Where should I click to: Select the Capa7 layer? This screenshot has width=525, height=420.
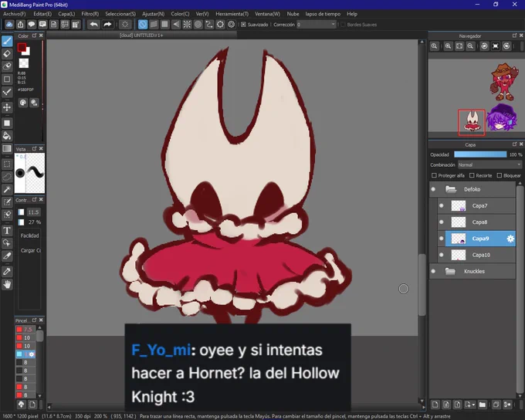[x=481, y=205]
